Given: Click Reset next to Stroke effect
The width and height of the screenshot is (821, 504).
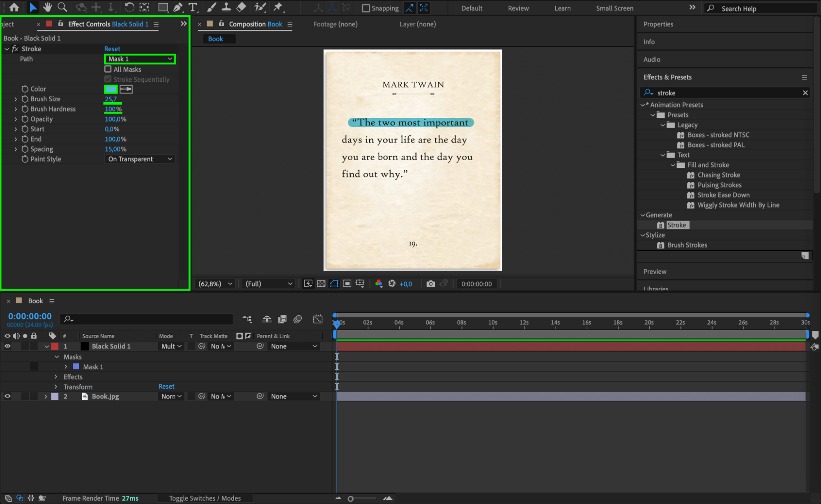Looking at the screenshot, I should pyautogui.click(x=112, y=49).
